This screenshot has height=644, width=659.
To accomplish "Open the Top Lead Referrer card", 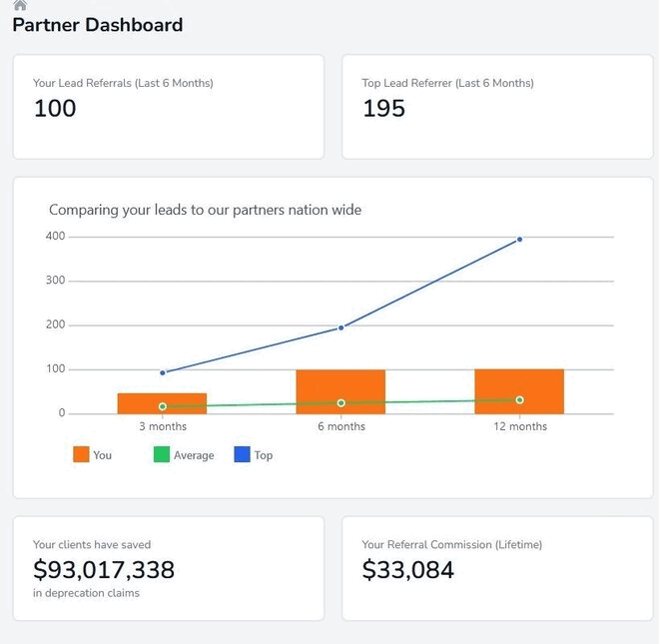I will point(497,106).
